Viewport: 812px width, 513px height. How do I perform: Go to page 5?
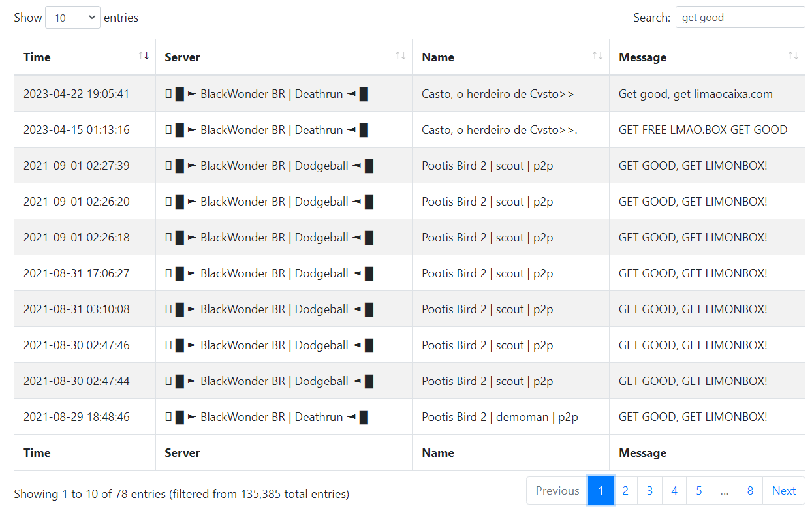point(699,491)
